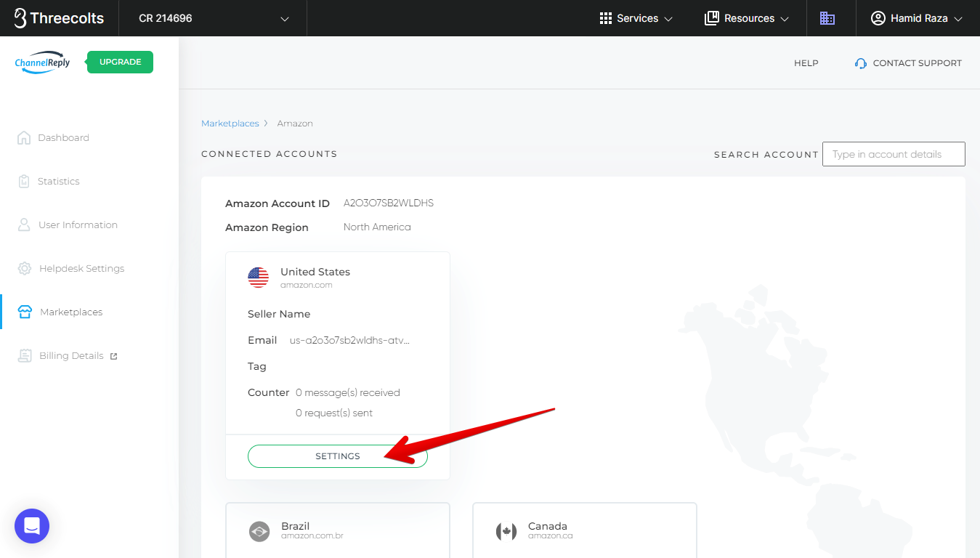Open the CR 214696 account dropdown

pos(213,18)
